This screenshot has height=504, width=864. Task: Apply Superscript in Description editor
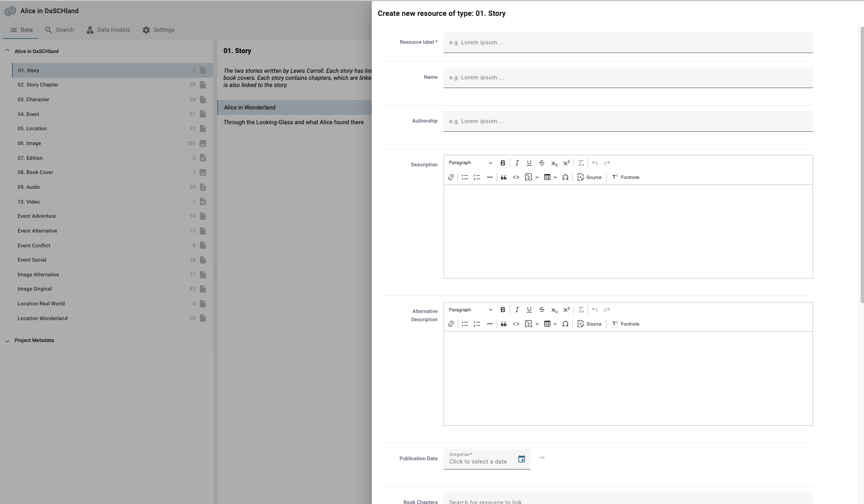[x=567, y=163]
